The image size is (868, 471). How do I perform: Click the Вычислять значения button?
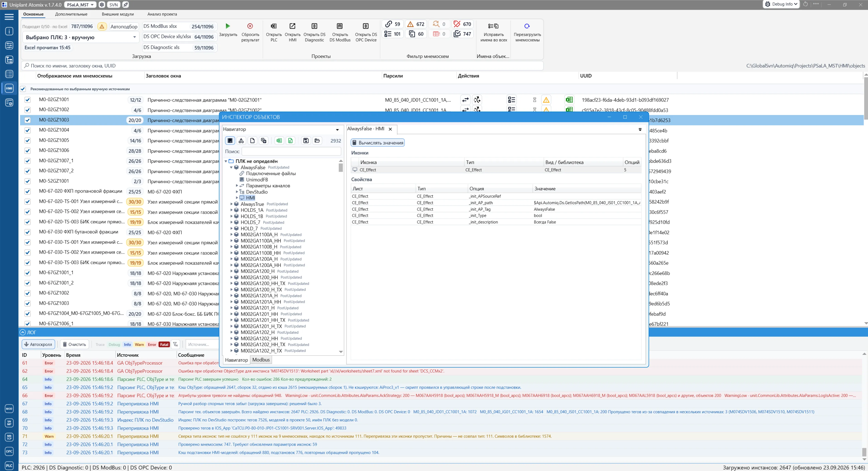(377, 143)
